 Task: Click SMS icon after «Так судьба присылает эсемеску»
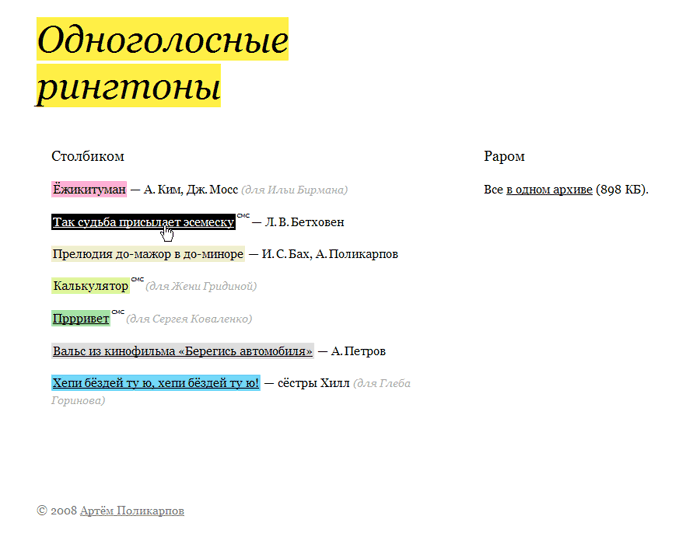pyautogui.click(x=243, y=215)
